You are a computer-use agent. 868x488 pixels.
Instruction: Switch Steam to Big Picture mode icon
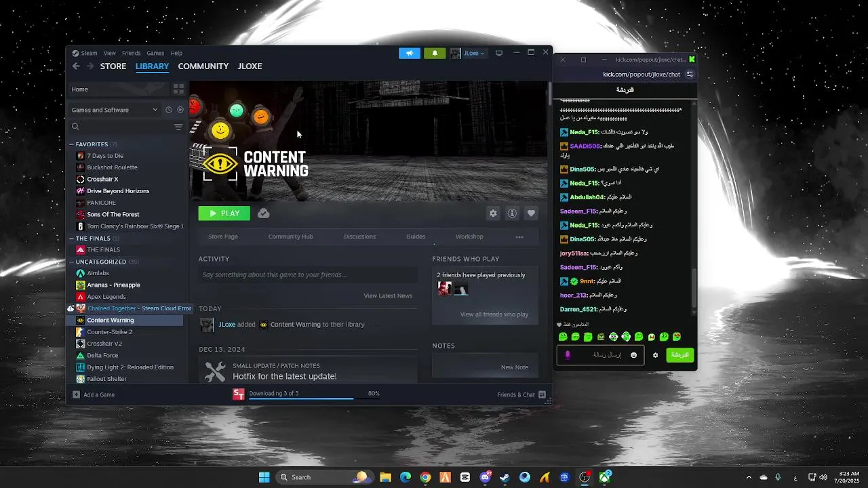pyautogui.click(x=499, y=53)
